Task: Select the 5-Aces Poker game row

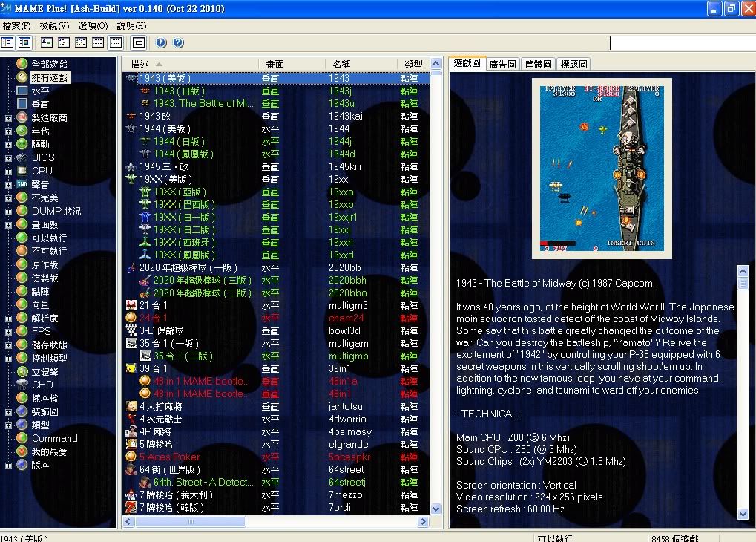Action: [x=276, y=457]
